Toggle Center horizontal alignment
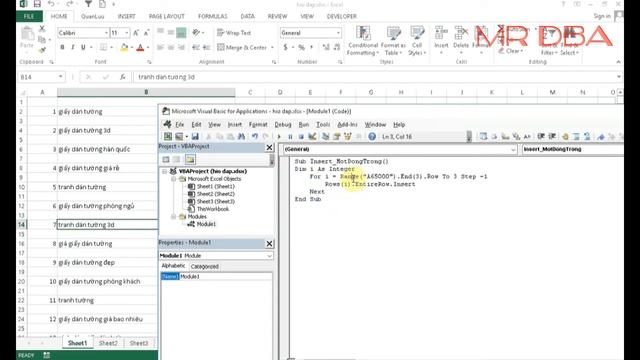 pos(171,47)
